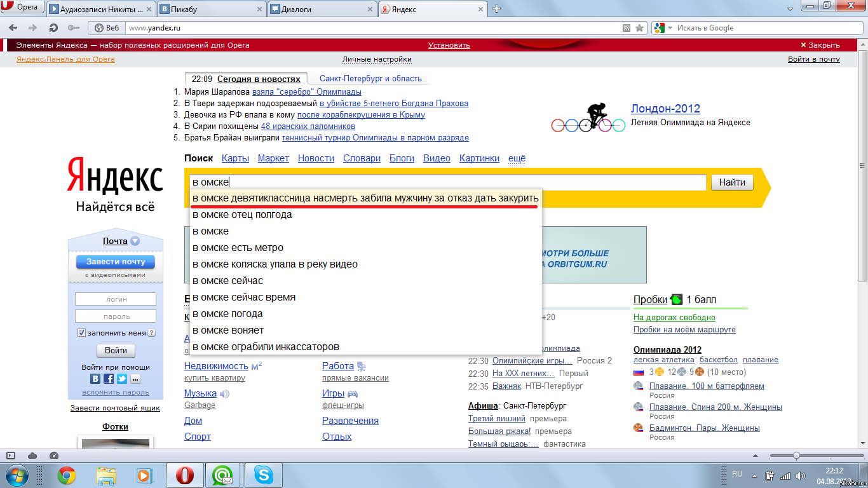Select suggestion 'в омске есть метро'
This screenshot has width=868, height=488.
pyautogui.click(x=238, y=248)
